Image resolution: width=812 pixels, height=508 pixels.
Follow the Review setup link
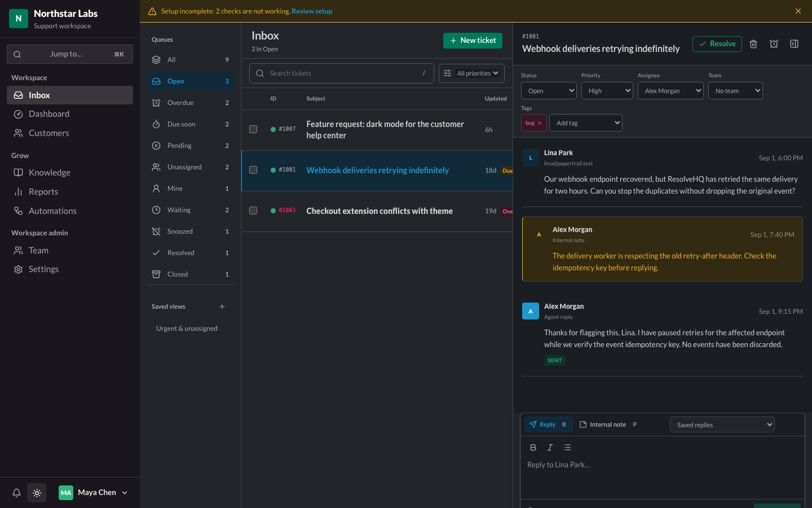click(x=312, y=11)
